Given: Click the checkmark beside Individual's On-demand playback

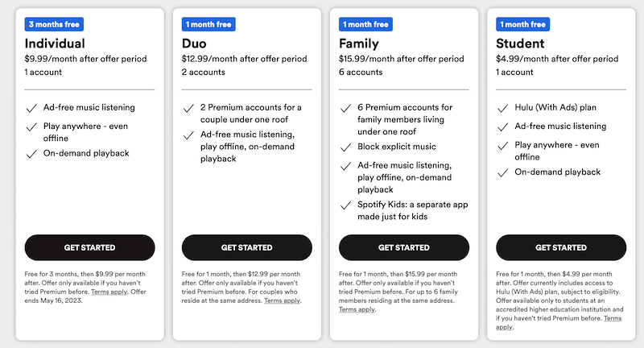Looking at the screenshot, I should click(x=31, y=153).
